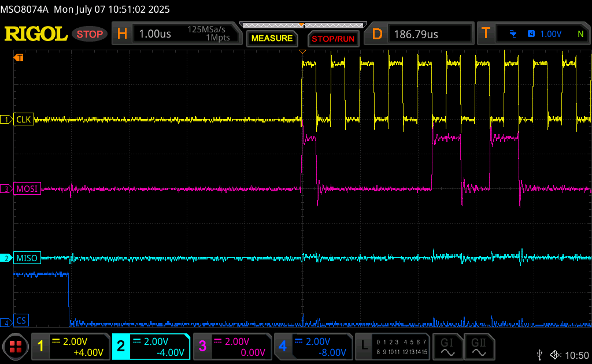Click the 0.00V offset of channel 3
Viewport: 592px width, 364px height.
(x=253, y=352)
